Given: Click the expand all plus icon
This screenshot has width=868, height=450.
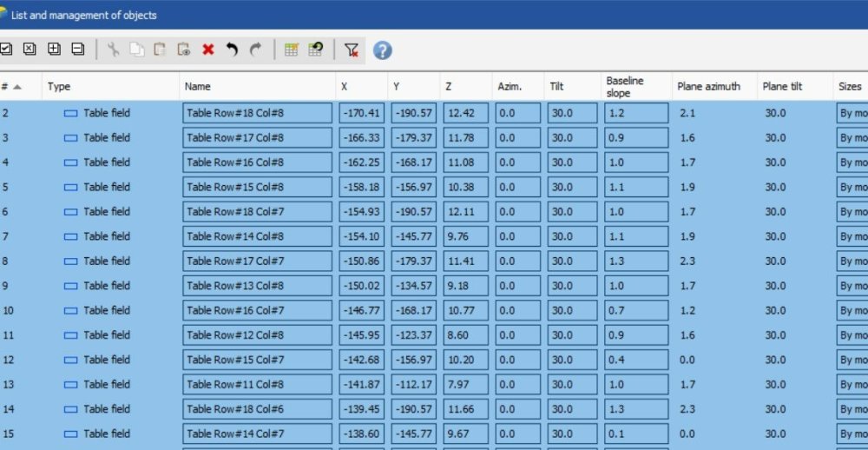Looking at the screenshot, I should point(54,50).
